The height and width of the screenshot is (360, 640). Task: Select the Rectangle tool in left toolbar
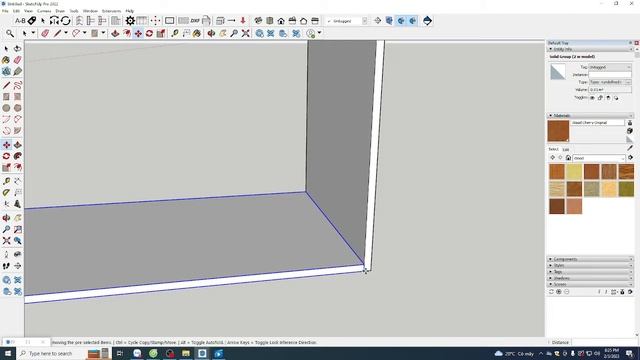[7, 97]
